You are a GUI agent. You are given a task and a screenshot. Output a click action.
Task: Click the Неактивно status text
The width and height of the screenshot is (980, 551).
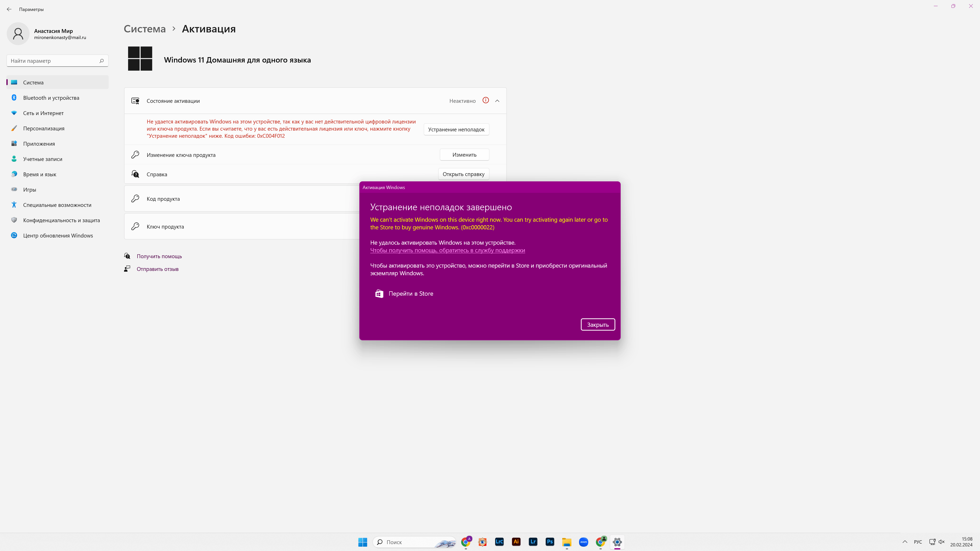pos(463,101)
